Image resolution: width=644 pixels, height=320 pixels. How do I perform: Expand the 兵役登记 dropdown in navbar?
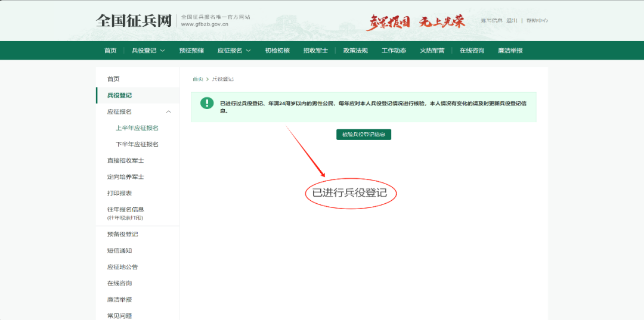click(162, 51)
